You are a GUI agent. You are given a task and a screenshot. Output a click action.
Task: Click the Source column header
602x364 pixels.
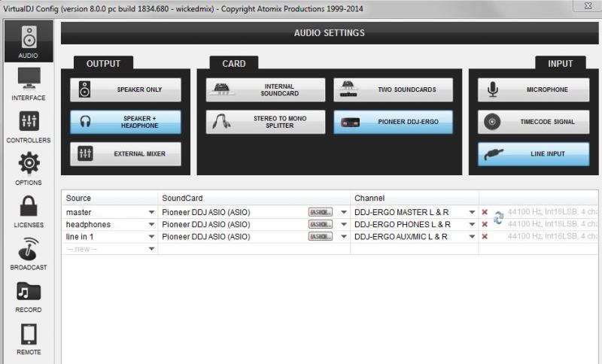[109, 198]
